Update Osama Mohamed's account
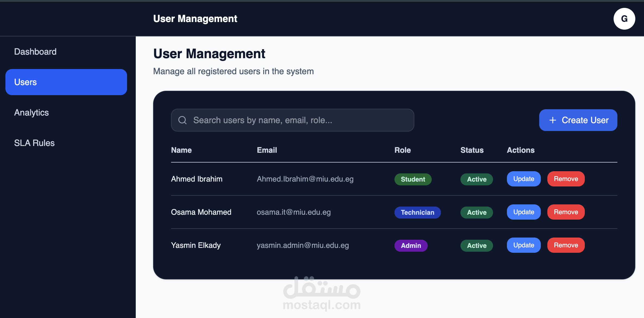The width and height of the screenshot is (644, 318). pos(523,212)
